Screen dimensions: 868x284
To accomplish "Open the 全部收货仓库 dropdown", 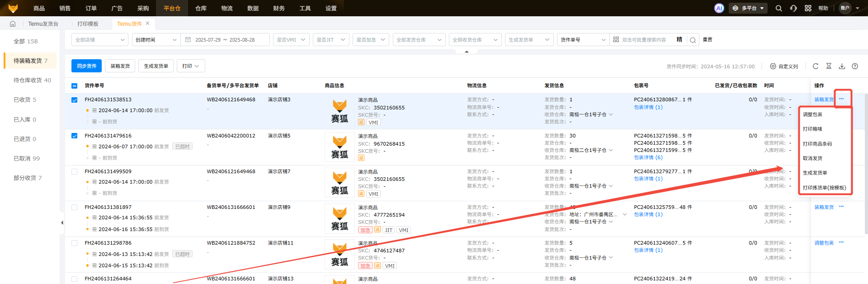I will point(475,40).
